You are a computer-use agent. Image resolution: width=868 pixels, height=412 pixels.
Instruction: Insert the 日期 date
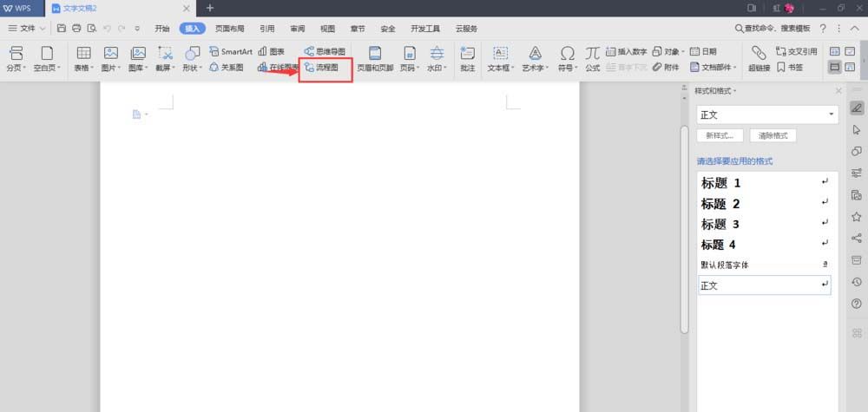[703, 51]
